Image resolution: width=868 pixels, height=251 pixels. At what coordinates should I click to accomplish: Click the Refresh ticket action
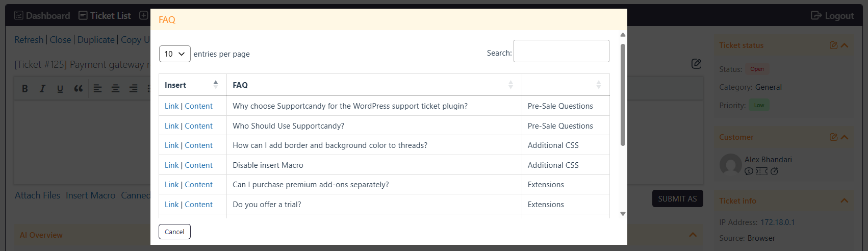click(x=29, y=40)
